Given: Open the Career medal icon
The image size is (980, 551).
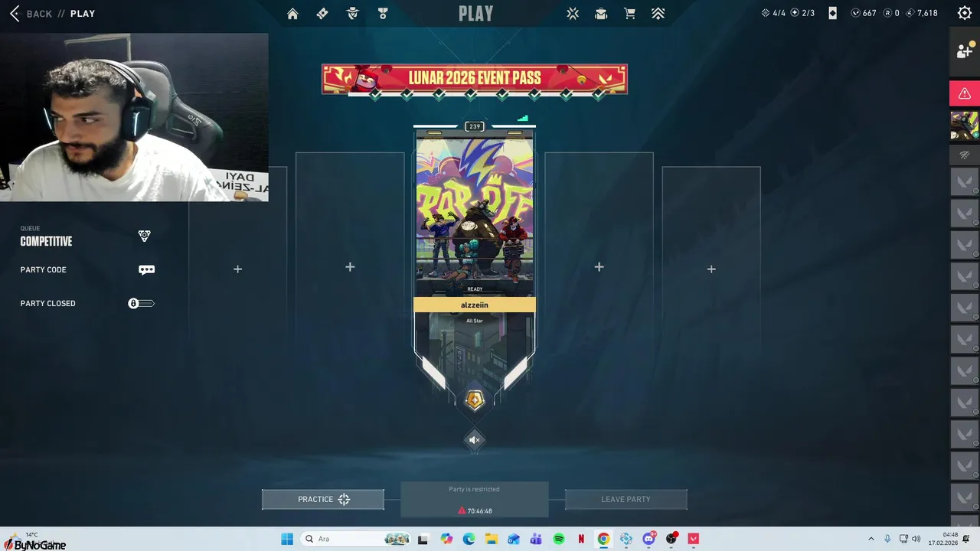Looking at the screenshot, I should pyautogui.click(x=383, y=14).
